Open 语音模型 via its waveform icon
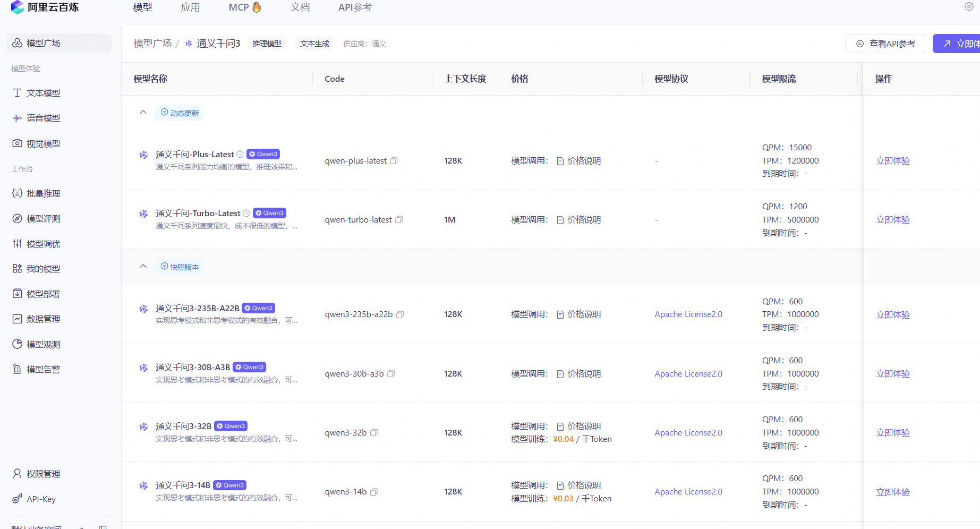This screenshot has width=980, height=529. [18, 118]
